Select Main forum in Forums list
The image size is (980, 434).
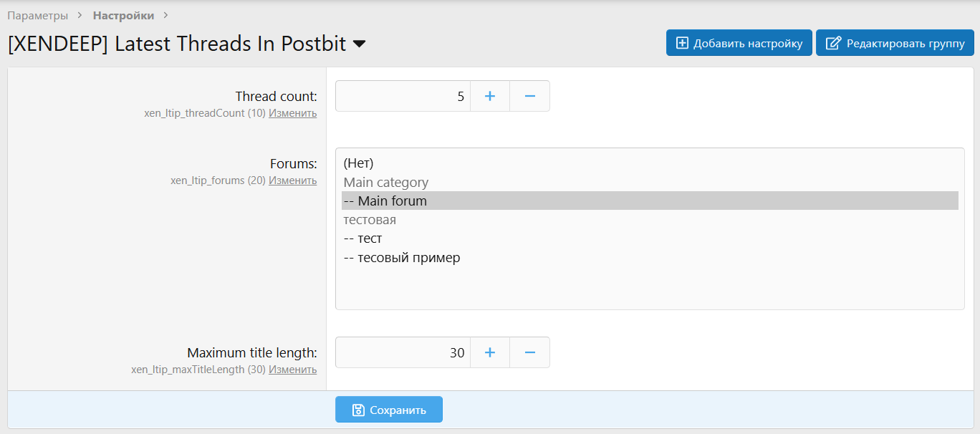point(392,201)
